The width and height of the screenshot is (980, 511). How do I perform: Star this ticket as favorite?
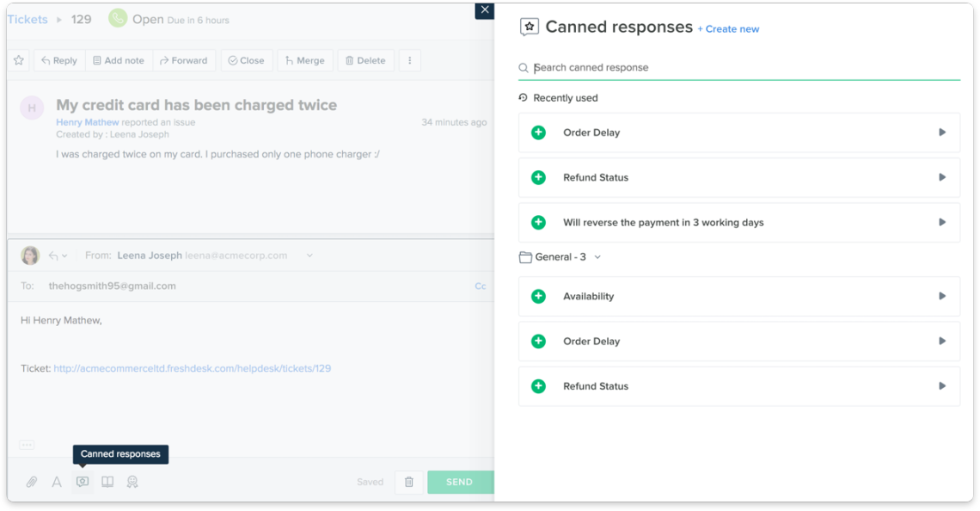[x=19, y=60]
